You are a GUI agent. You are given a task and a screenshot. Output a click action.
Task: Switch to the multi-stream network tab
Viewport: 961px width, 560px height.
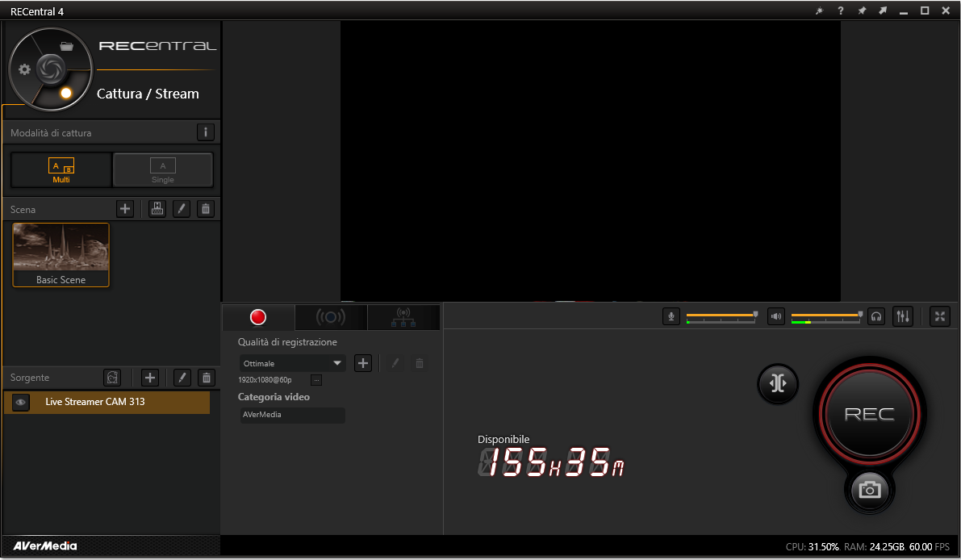pos(403,317)
